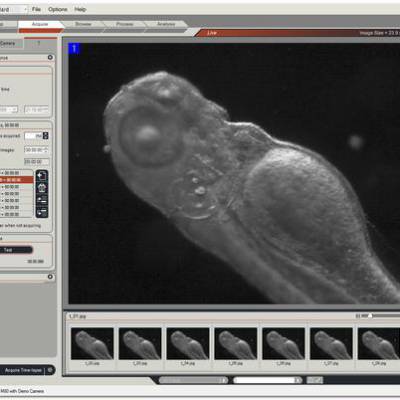Screen dimensions: 400x400
Task: Switch to the Browse tab
Action: (83, 24)
